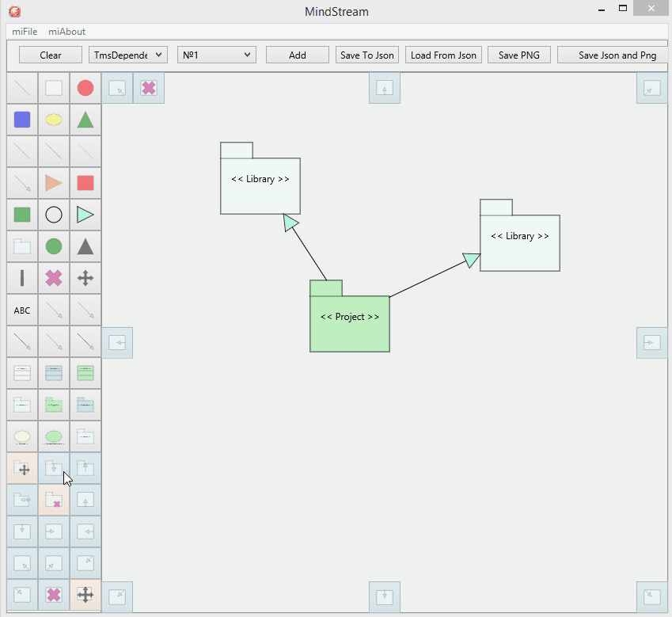
Task: Click the MindStream app icon in title bar
Action: 14,12
